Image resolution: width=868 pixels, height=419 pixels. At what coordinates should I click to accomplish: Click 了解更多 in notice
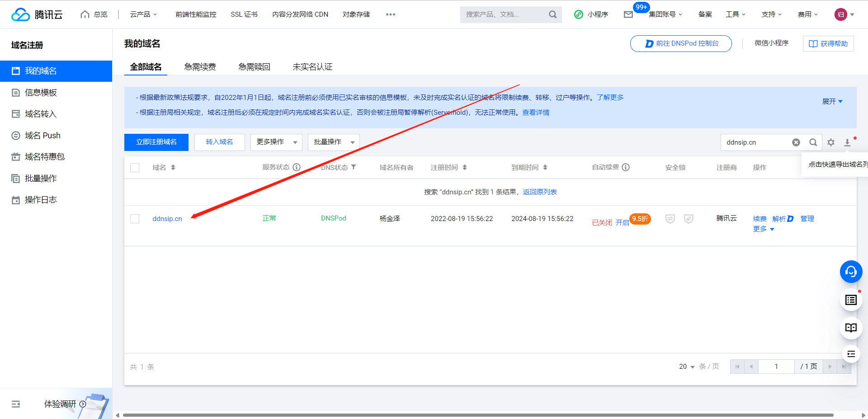[610, 98]
